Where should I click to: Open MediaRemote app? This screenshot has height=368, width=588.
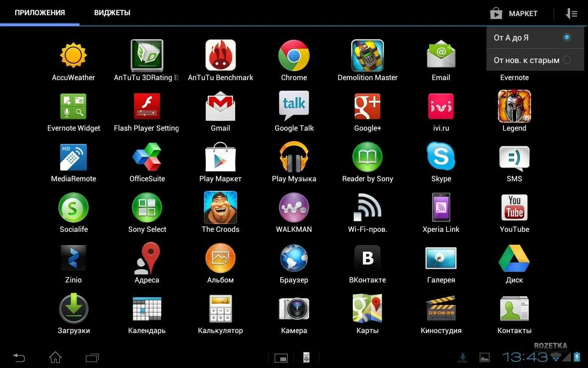(x=73, y=157)
